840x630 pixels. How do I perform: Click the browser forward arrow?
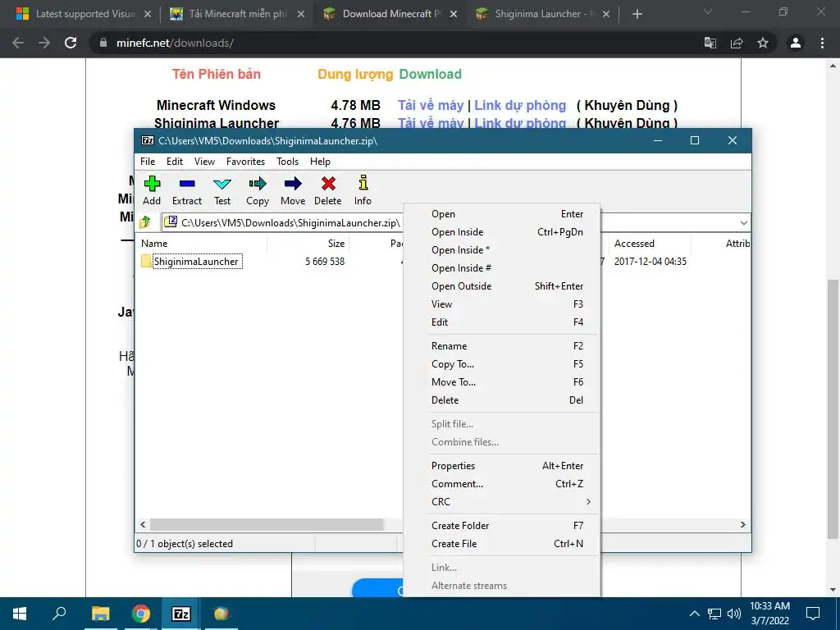[x=44, y=43]
